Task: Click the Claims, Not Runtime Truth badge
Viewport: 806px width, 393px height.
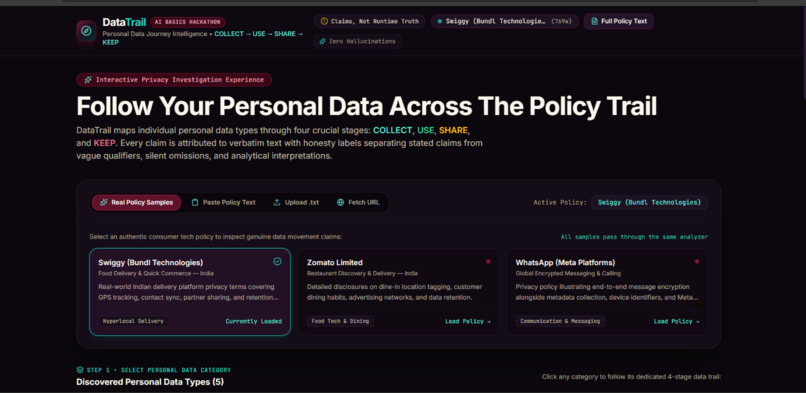Action: (x=370, y=21)
